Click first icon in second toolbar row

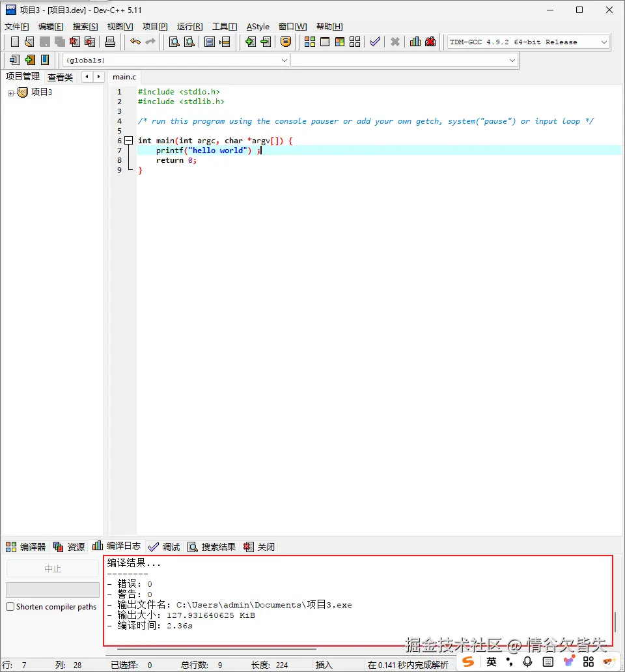pos(14,59)
